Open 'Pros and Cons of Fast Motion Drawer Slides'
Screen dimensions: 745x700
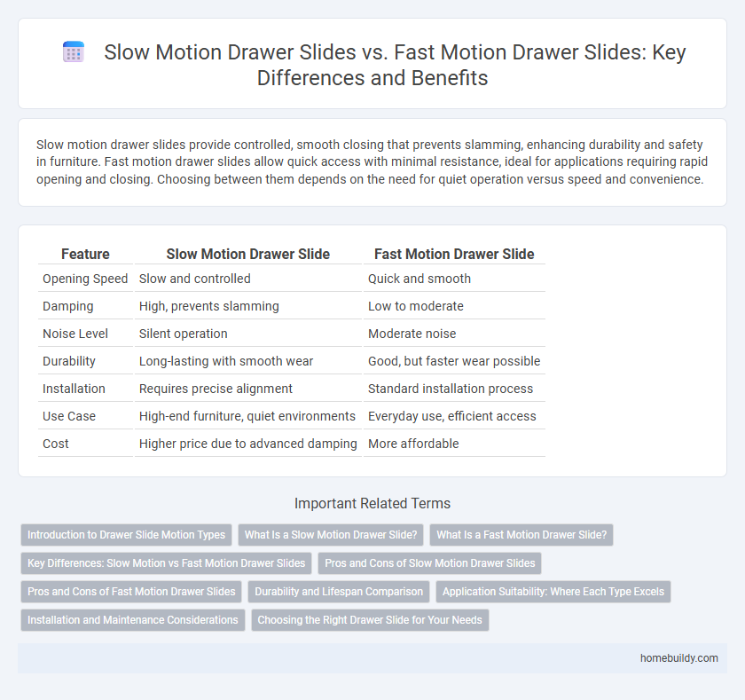131,592
